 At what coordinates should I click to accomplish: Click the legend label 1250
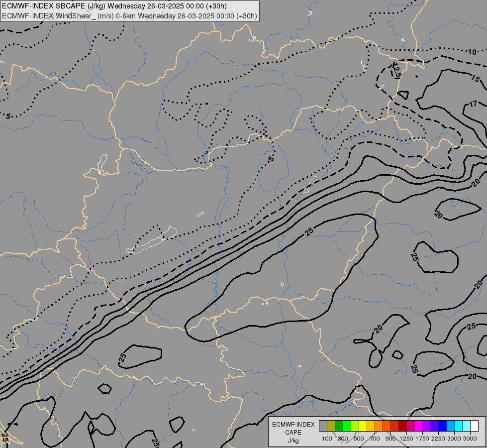(x=406, y=439)
